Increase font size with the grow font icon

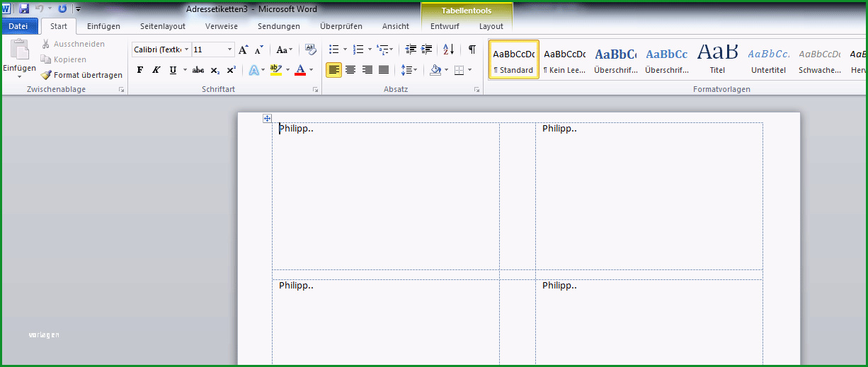pos(244,49)
